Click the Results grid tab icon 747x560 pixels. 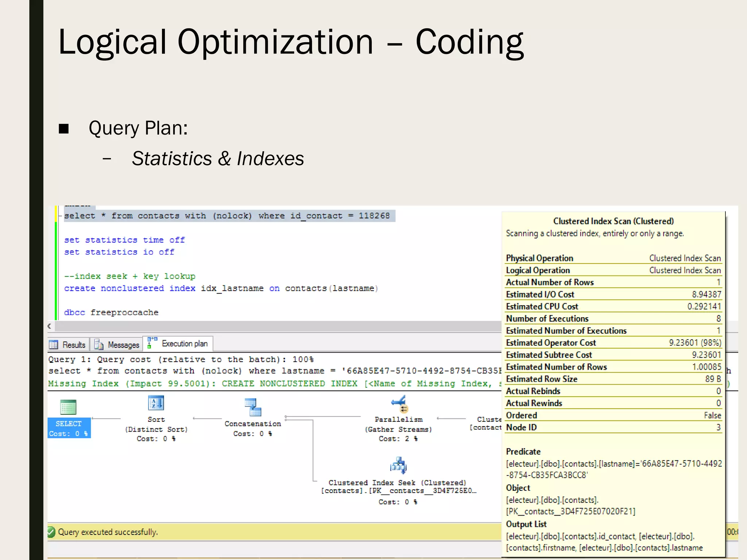pos(54,345)
